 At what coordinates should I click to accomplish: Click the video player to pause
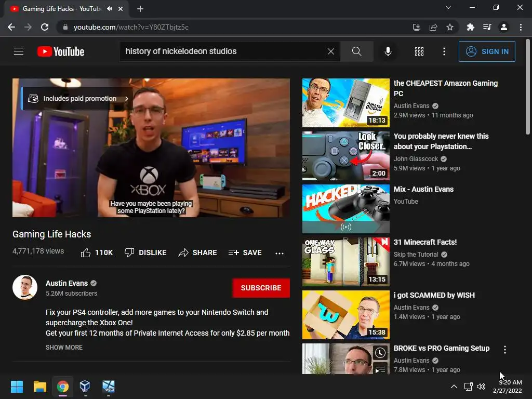coord(151,148)
